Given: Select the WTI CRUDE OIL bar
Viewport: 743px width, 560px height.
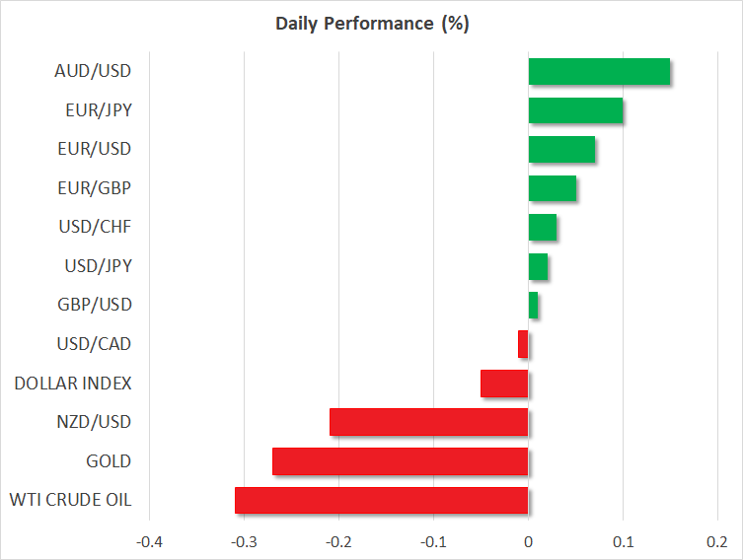Looking at the screenshot, I should pos(381,500).
